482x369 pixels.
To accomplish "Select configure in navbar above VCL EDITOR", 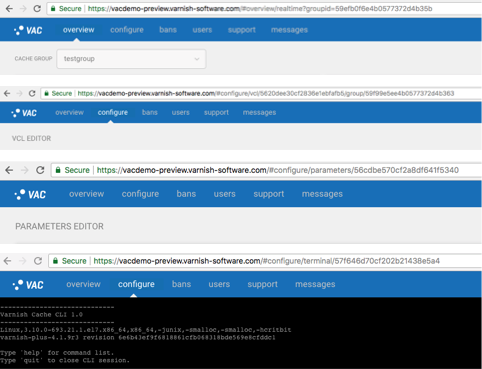I will (x=113, y=112).
